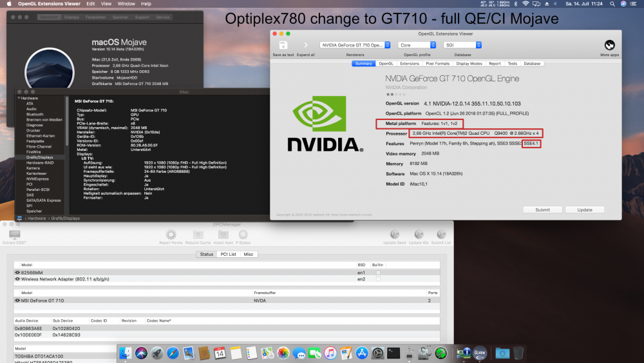
Task: Click Update Seed icon
Action: coord(395,234)
